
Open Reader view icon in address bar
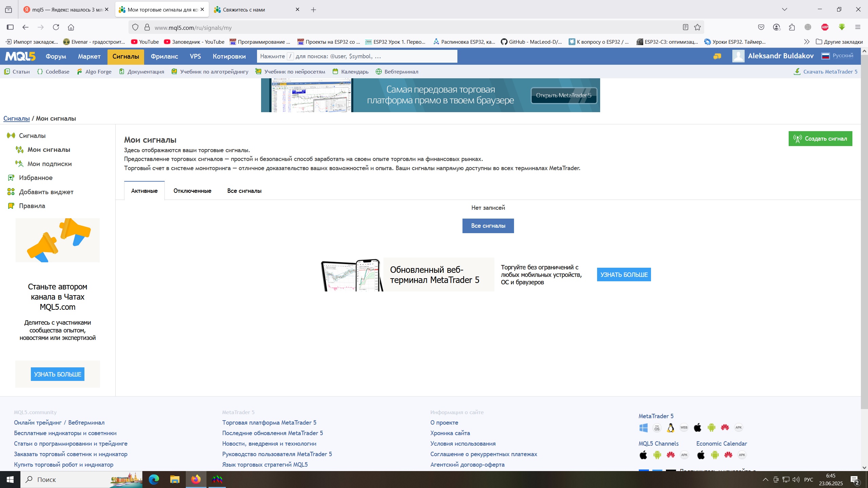coord(685,27)
